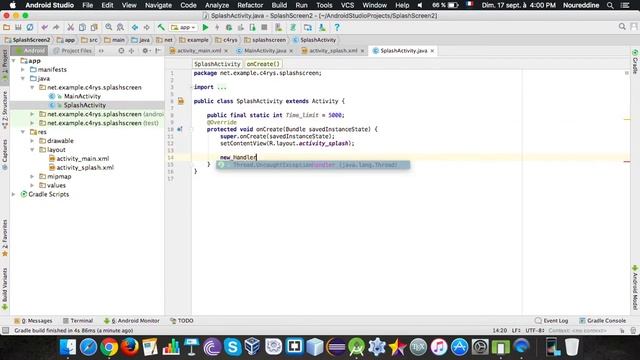Select the Project Files view tab
Screen dimensions: 640x360
[73, 51]
